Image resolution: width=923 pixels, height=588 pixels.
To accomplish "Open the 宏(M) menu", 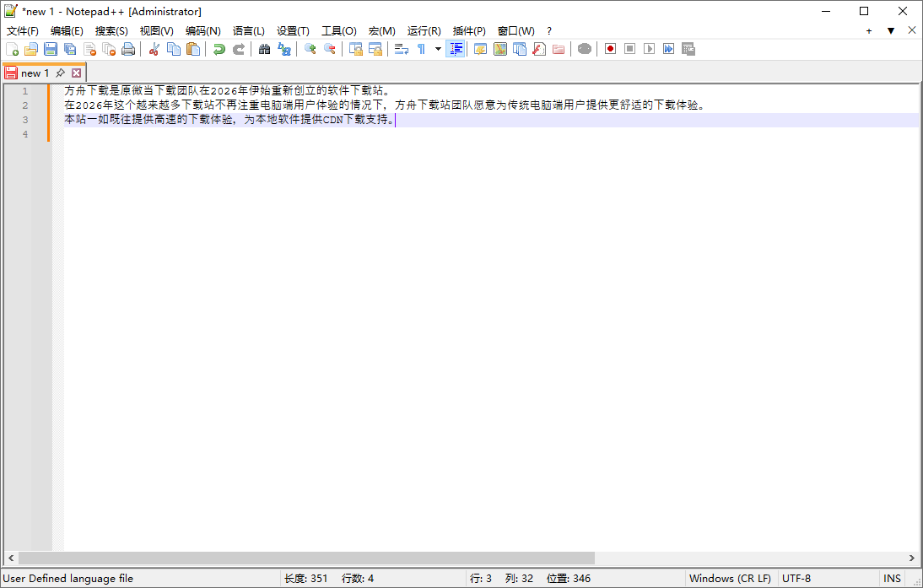I will point(381,30).
